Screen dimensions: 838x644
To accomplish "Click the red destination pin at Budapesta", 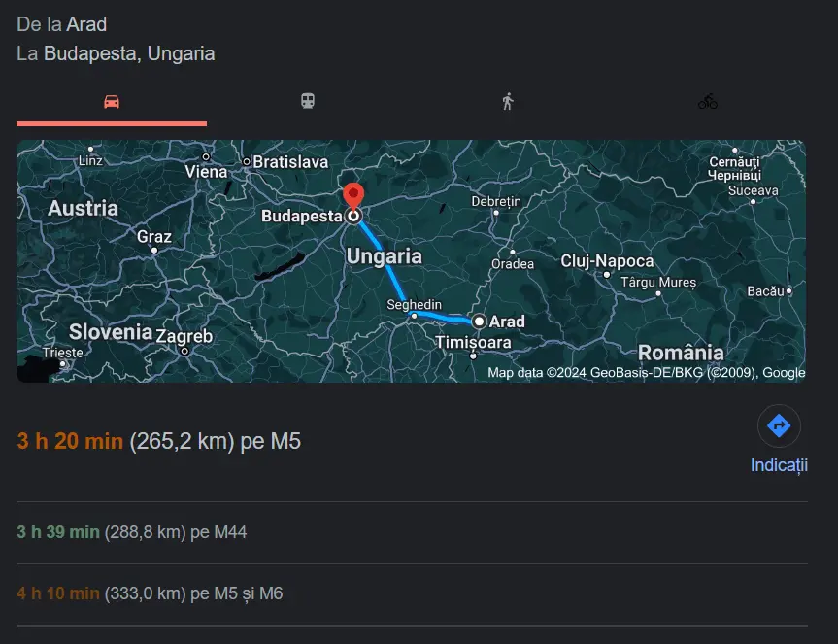I will (x=353, y=195).
